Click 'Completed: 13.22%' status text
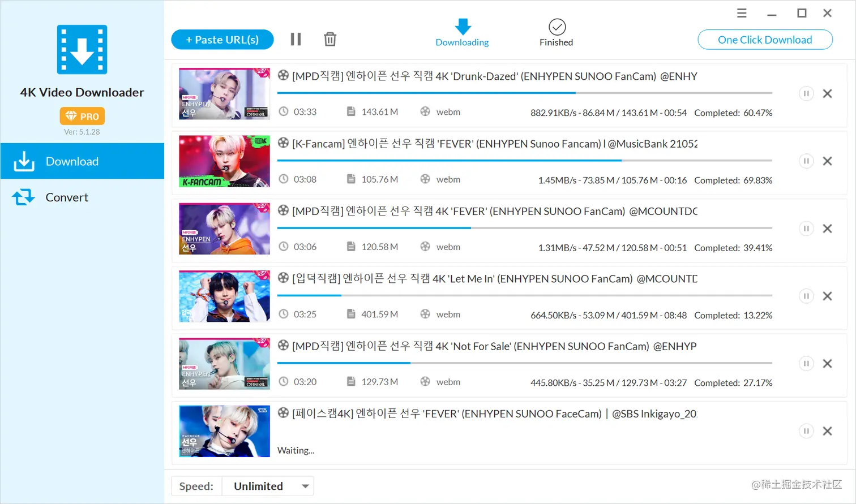 [x=733, y=315]
